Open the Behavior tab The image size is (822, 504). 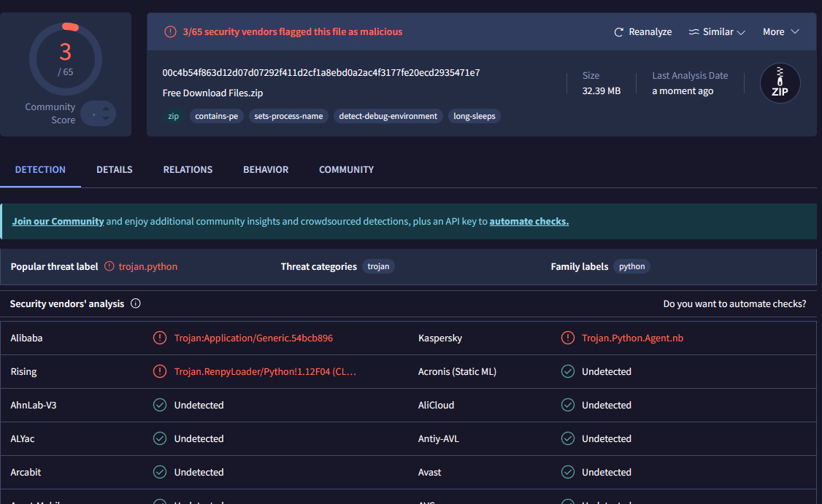(266, 169)
